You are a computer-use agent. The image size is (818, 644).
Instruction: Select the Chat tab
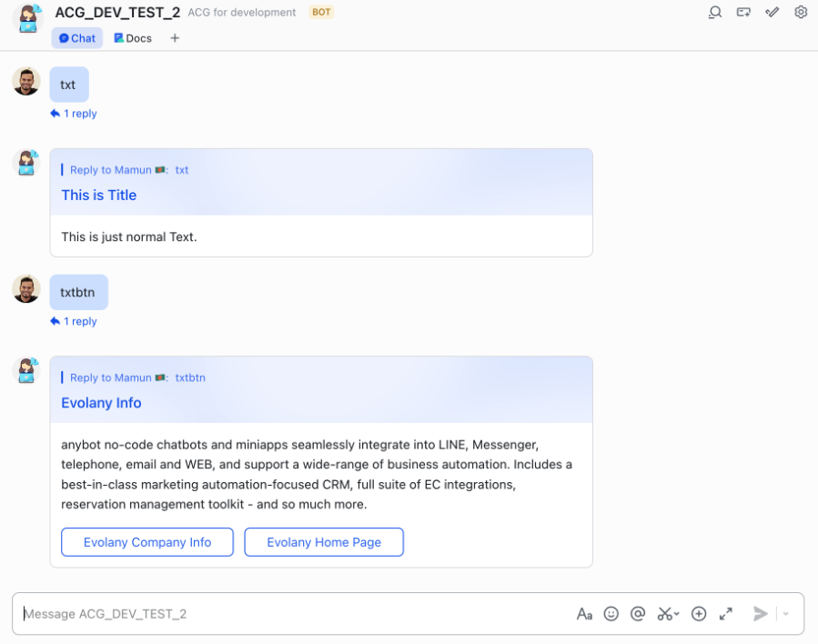click(77, 38)
